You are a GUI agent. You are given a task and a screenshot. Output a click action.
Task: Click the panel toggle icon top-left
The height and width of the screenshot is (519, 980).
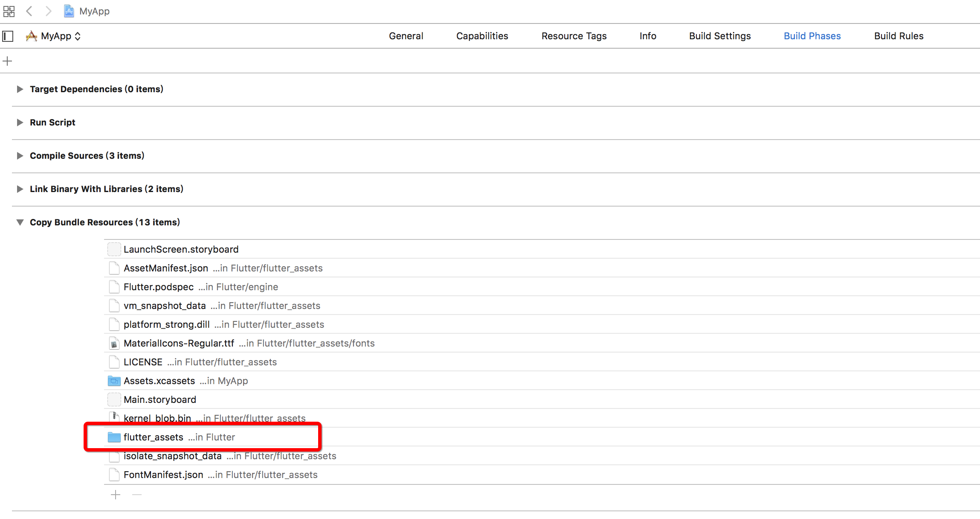pos(8,36)
